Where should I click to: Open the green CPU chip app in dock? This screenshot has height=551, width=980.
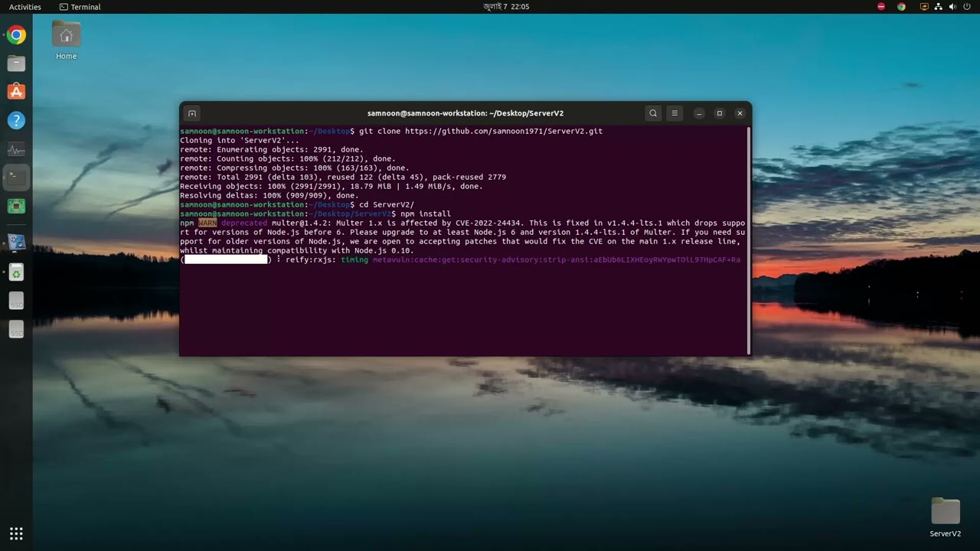click(16, 206)
